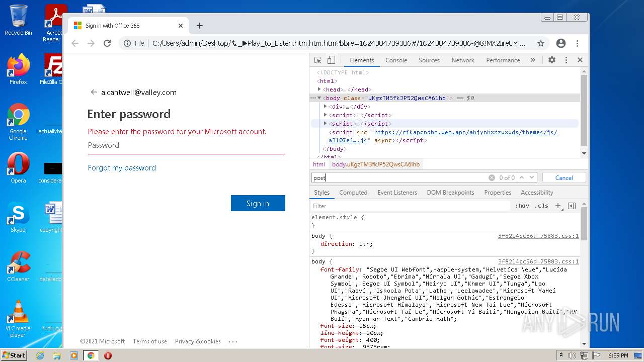Go to next search result arrow
Viewport: 644px width, 362px height.
point(532,177)
